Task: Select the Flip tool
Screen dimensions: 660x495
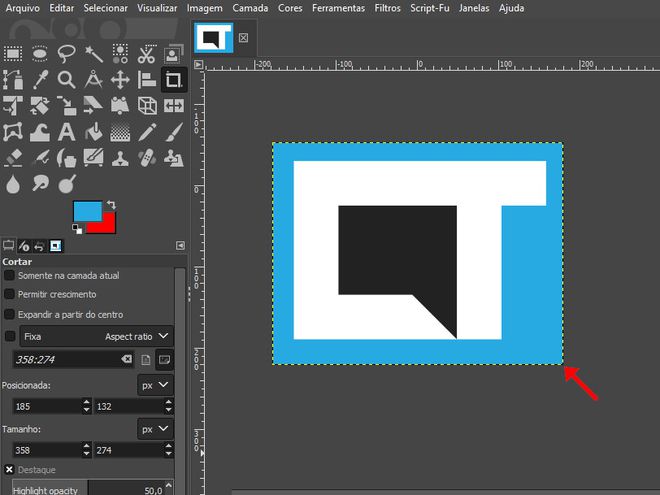Action: pyautogui.click(x=173, y=106)
